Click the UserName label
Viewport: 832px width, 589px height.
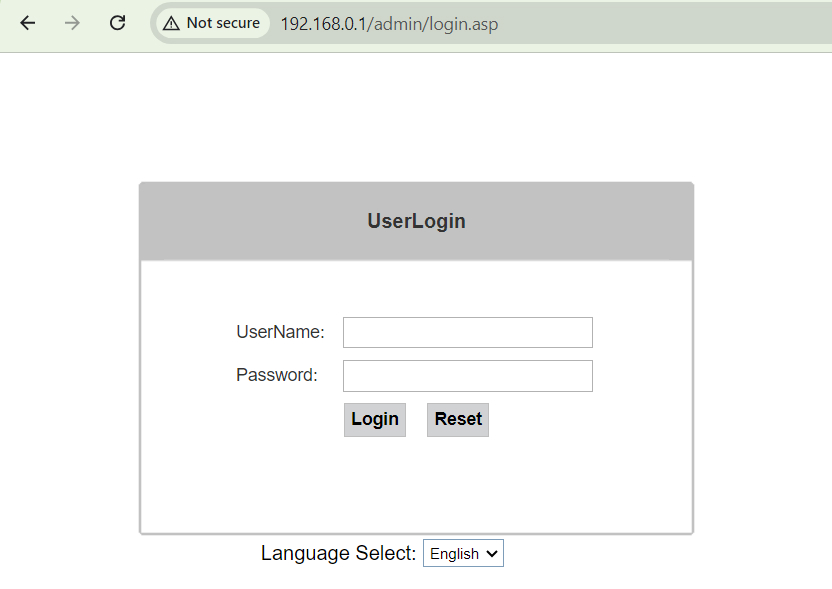[x=280, y=332]
